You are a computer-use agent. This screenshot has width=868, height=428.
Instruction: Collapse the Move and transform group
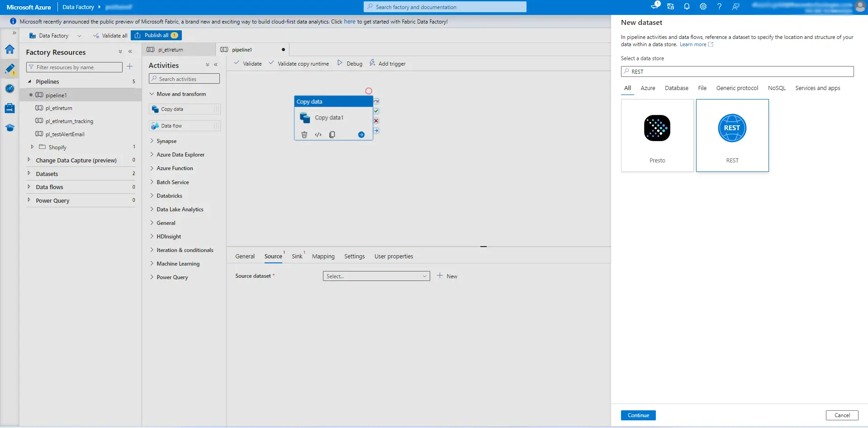[152, 94]
